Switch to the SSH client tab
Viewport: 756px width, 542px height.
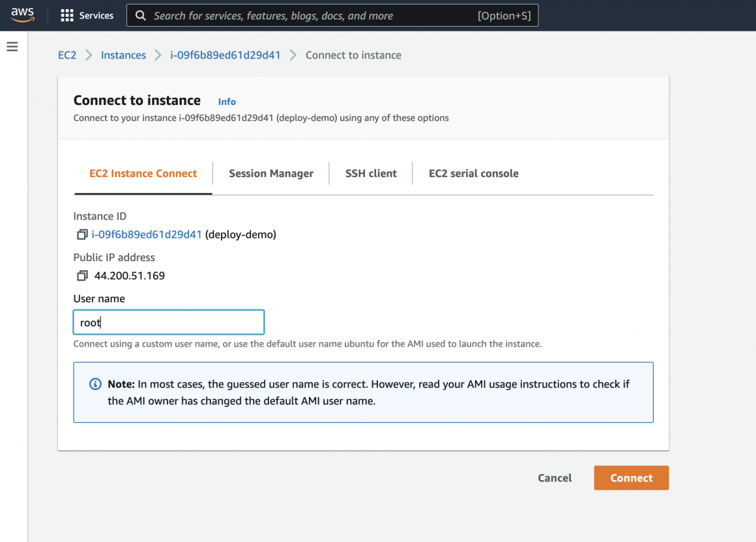(x=371, y=173)
